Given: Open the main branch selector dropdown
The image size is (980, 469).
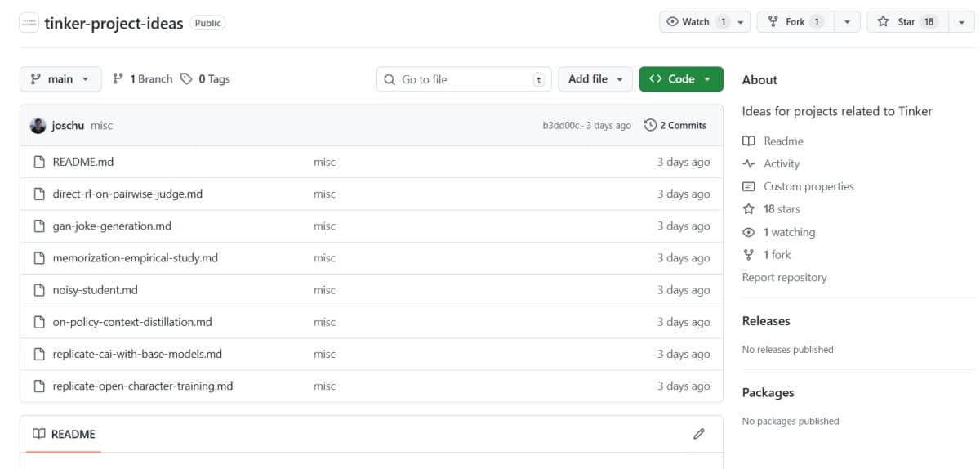Looking at the screenshot, I should (60, 79).
